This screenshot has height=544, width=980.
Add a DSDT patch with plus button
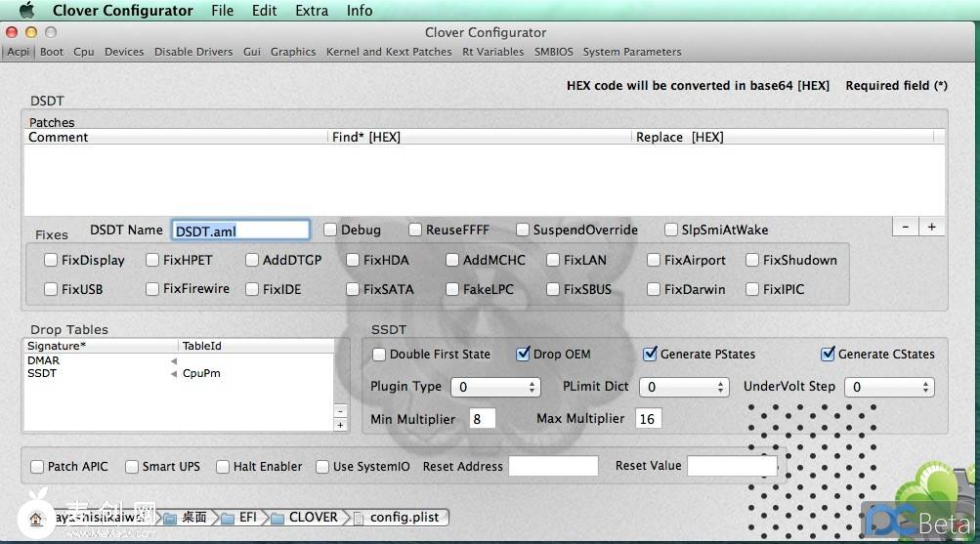point(931,227)
